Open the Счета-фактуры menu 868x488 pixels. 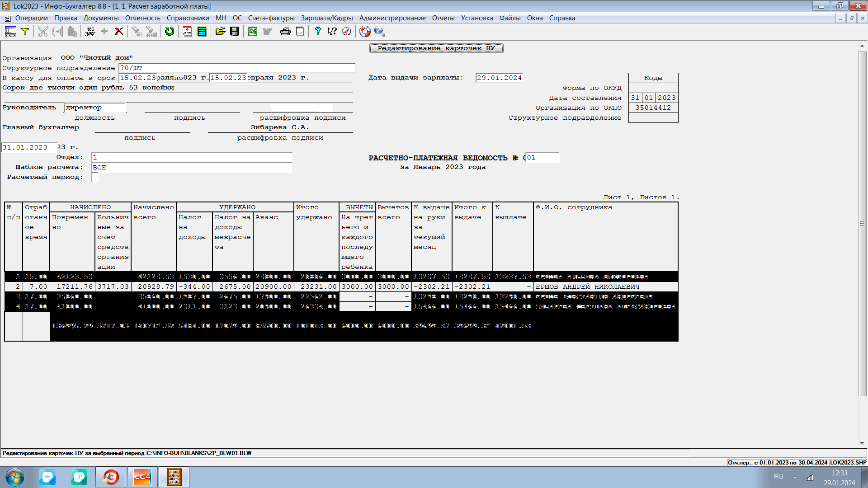pyautogui.click(x=271, y=18)
